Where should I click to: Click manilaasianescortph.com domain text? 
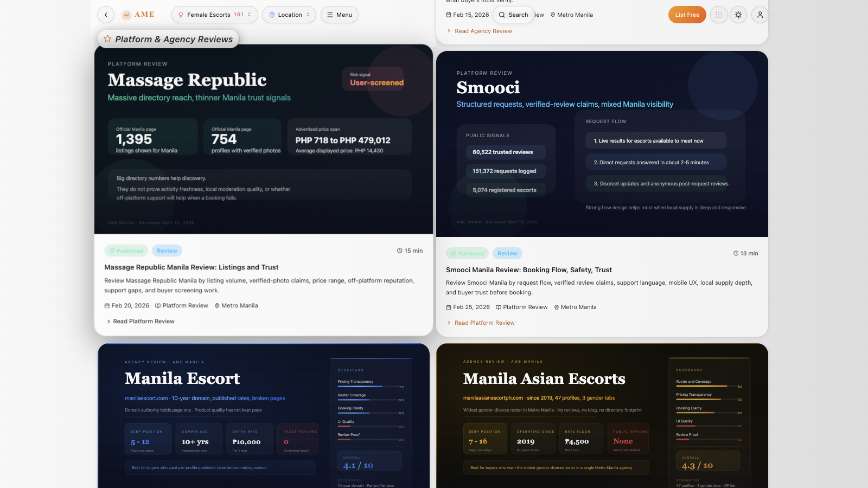[493, 398]
